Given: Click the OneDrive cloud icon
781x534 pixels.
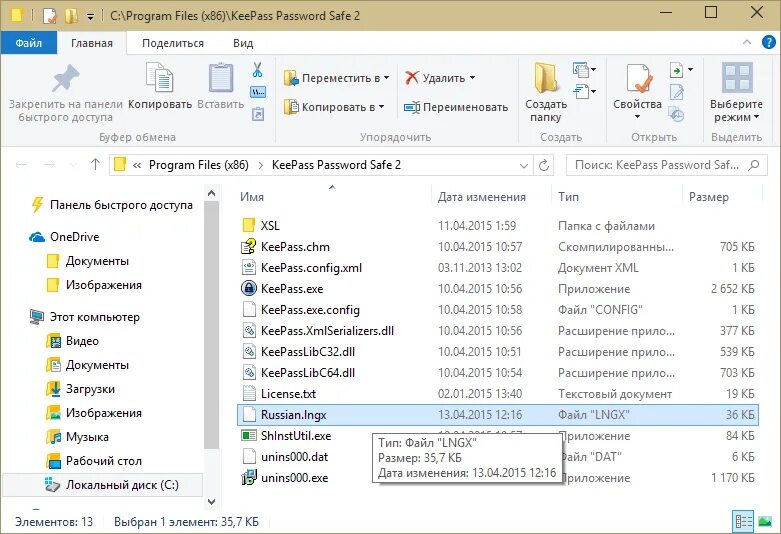Looking at the screenshot, I should [x=37, y=237].
